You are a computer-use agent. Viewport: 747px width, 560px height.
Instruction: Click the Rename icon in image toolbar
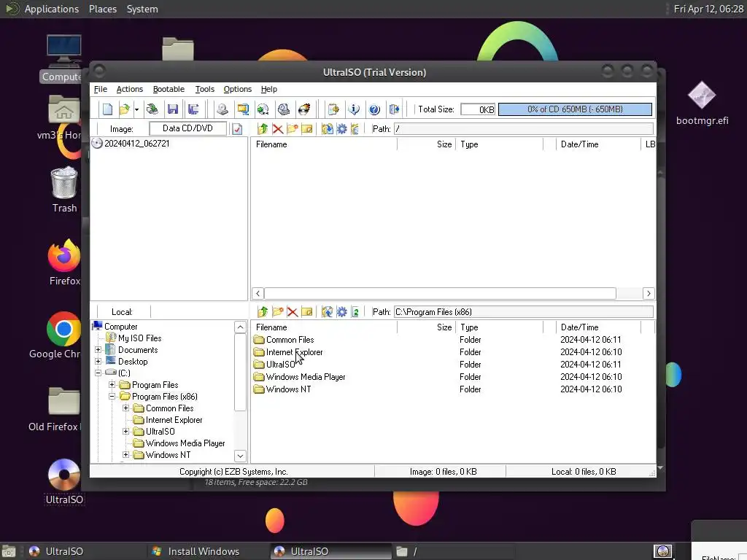[307, 128]
